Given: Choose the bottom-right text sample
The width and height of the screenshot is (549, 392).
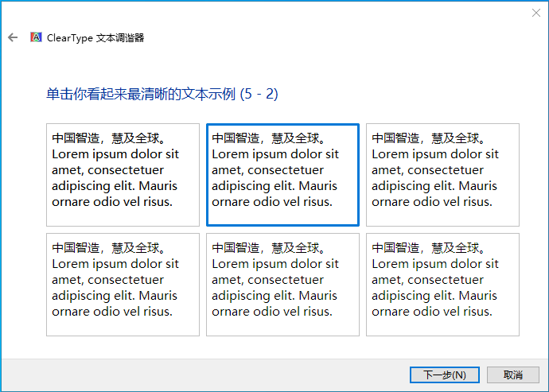Looking at the screenshot, I should pos(442,284).
